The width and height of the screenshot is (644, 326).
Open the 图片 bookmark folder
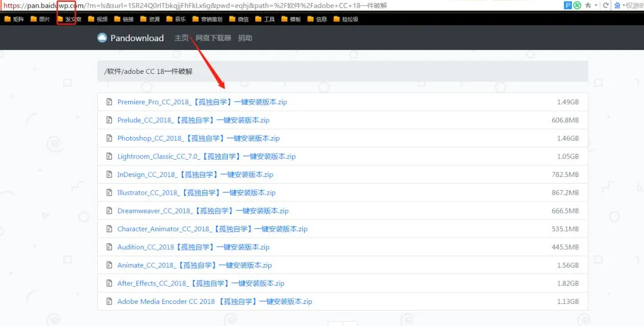tap(41, 19)
